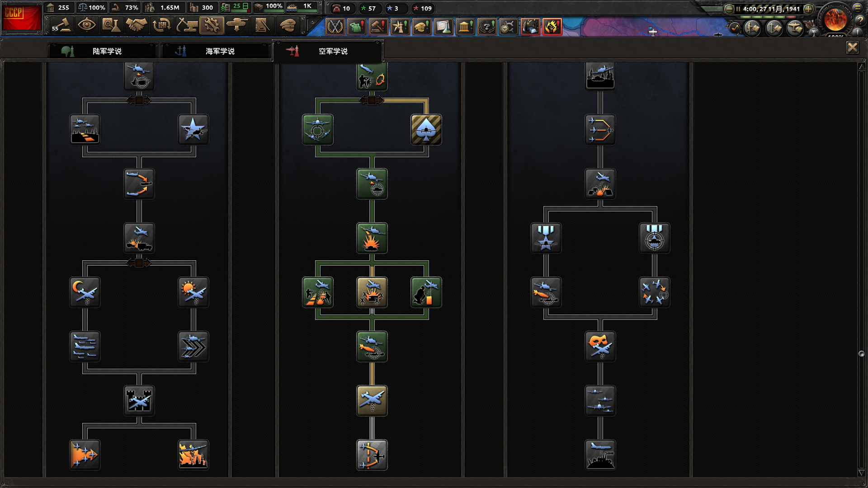Open Decisions gavel icon showing 55

pyautogui.click(x=61, y=25)
